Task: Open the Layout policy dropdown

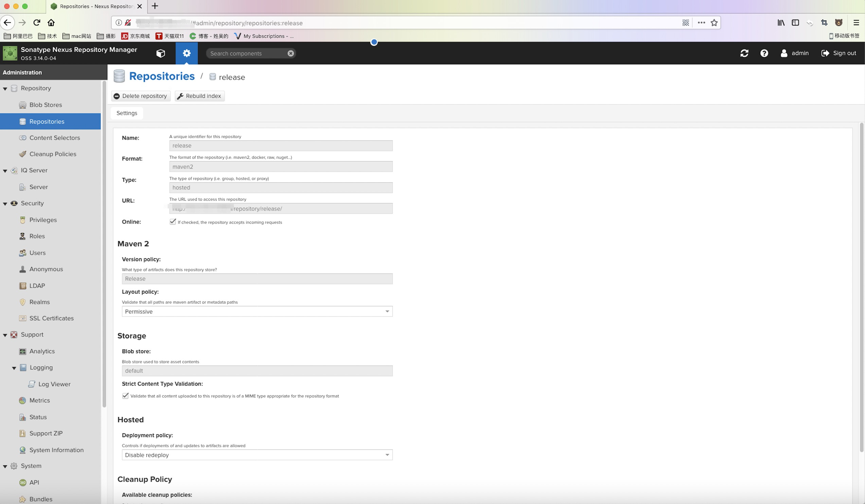Action: point(387,311)
